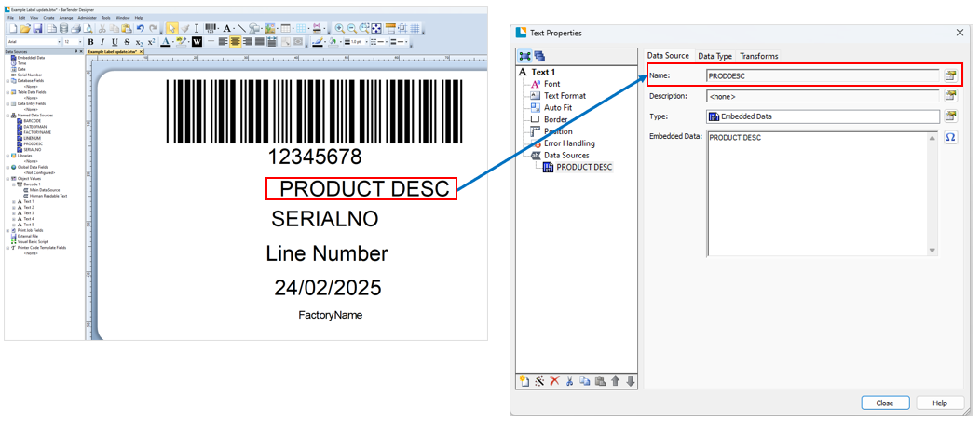This screenshot has height=423, width=980.
Task: Click the red X delete icon in Text Properties
Action: [x=554, y=381]
